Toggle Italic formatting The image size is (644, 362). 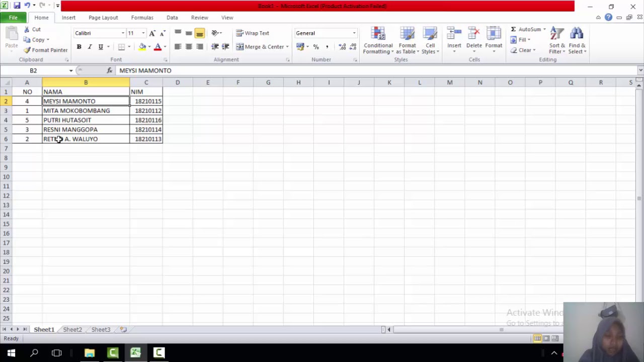[90, 47]
